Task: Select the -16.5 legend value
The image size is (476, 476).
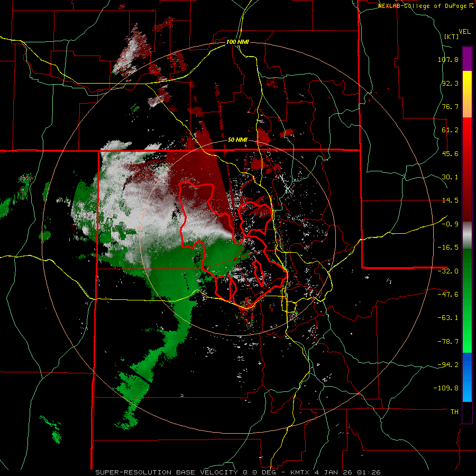Action: click(x=448, y=248)
